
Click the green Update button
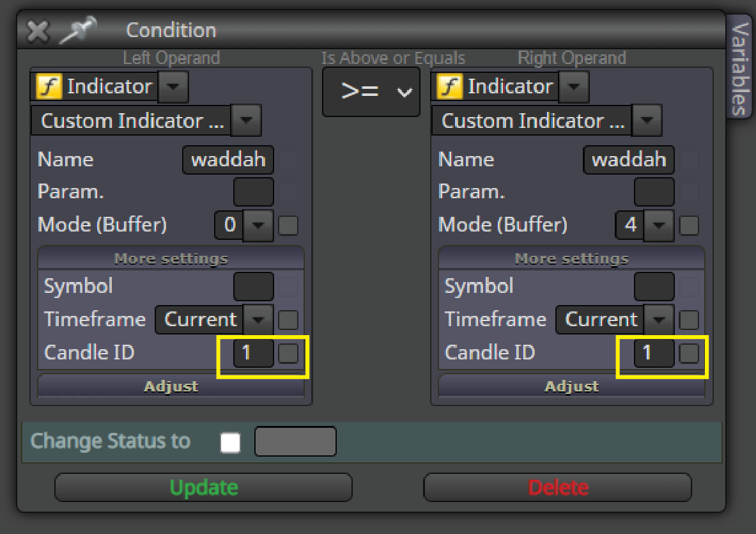(x=203, y=487)
